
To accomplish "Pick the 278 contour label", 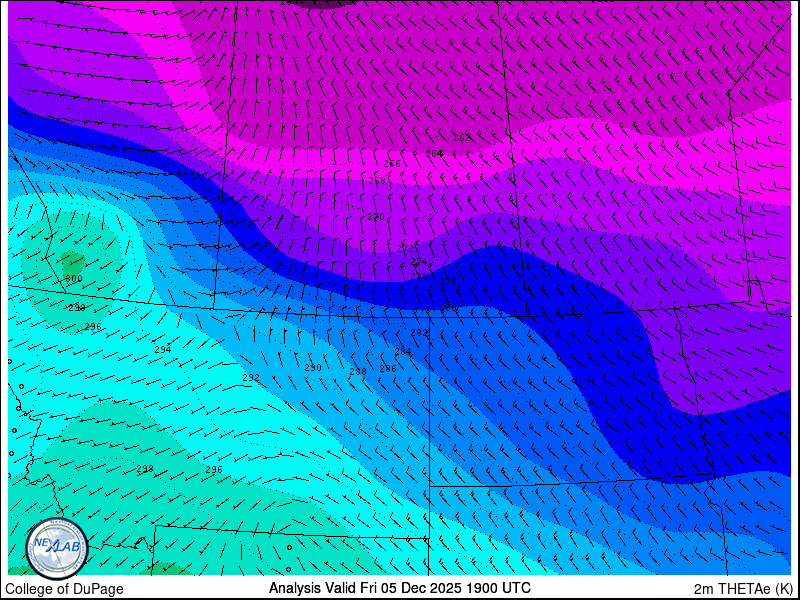I will (448, 282).
